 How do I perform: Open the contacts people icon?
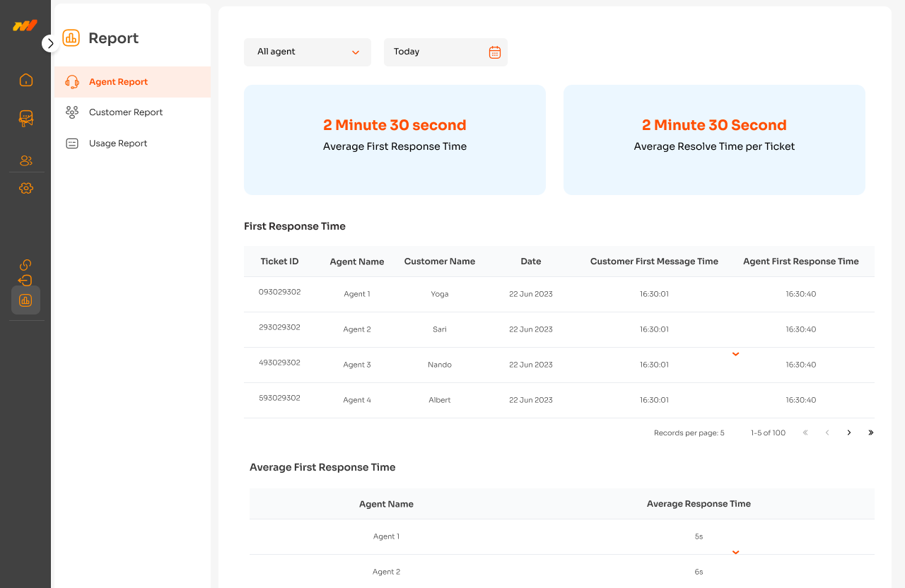click(26, 160)
